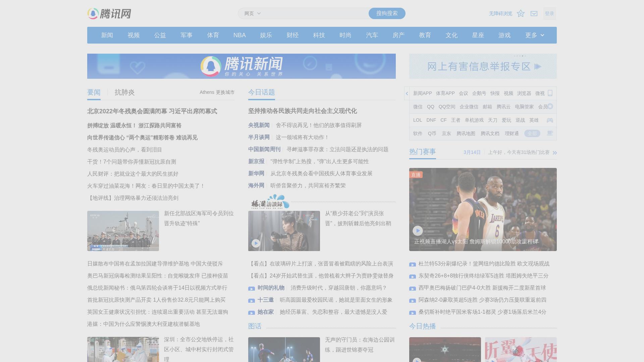Open 无障碍浏览 accessibility link
This screenshot has width=644, height=362.
tap(500, 13)
